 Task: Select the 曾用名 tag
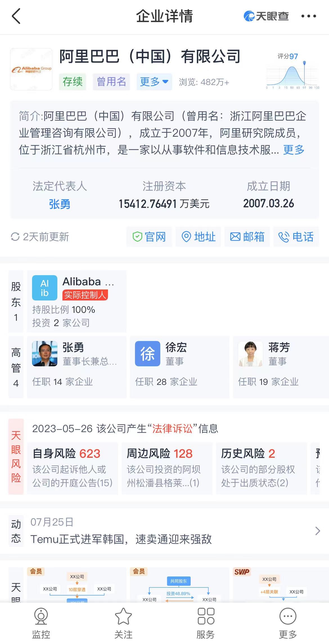[111, 82]
